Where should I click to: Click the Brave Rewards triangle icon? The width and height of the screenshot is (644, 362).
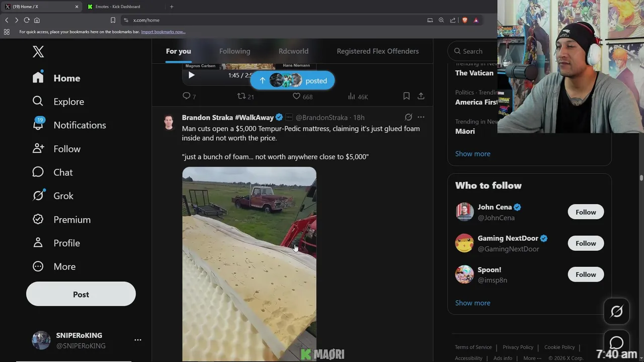(476, 20)
